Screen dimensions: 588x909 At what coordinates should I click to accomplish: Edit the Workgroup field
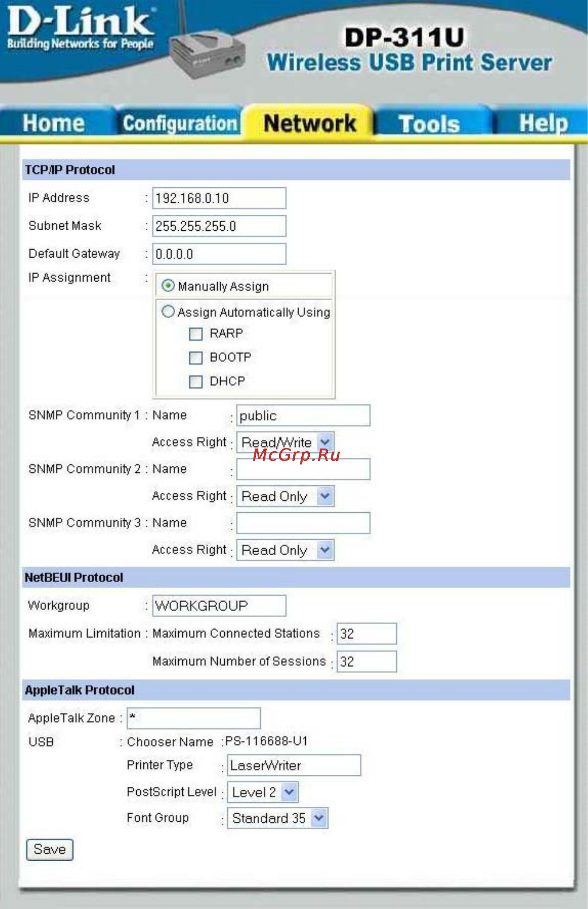click(219, 605)
